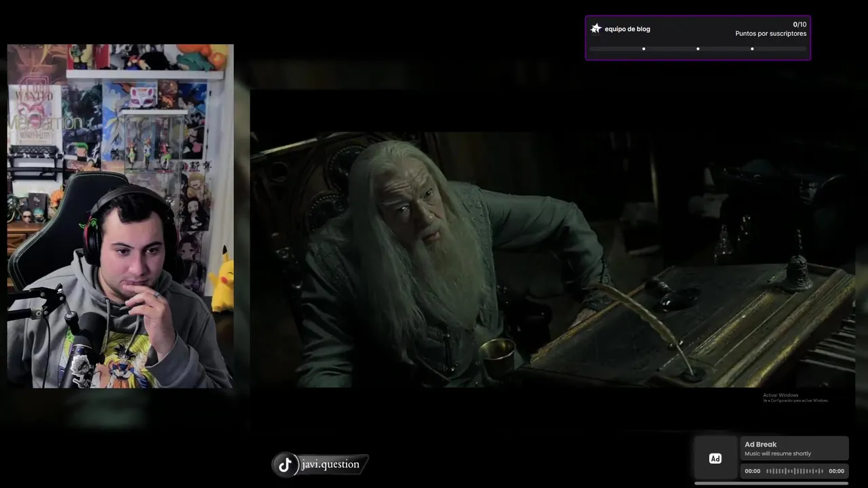Click the audio waveform in ad player
Image resolution: width=868 pixels, height=488 pixels.
click(x=794, y=471)
